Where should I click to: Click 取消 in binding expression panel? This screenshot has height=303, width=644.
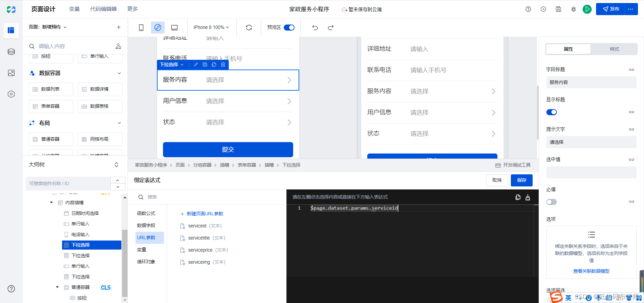[497, 180]
